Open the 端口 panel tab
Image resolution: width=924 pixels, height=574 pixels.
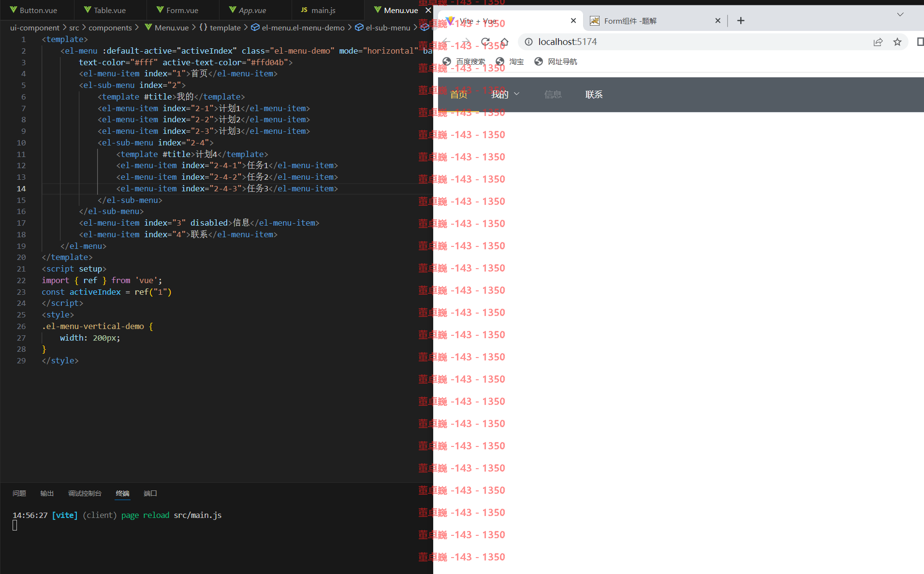150,493
